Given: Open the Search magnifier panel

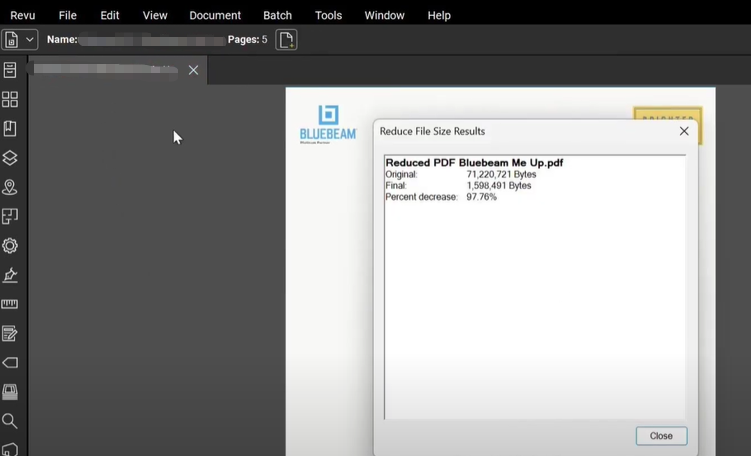Looking at the screenshot, I should 10,421.
